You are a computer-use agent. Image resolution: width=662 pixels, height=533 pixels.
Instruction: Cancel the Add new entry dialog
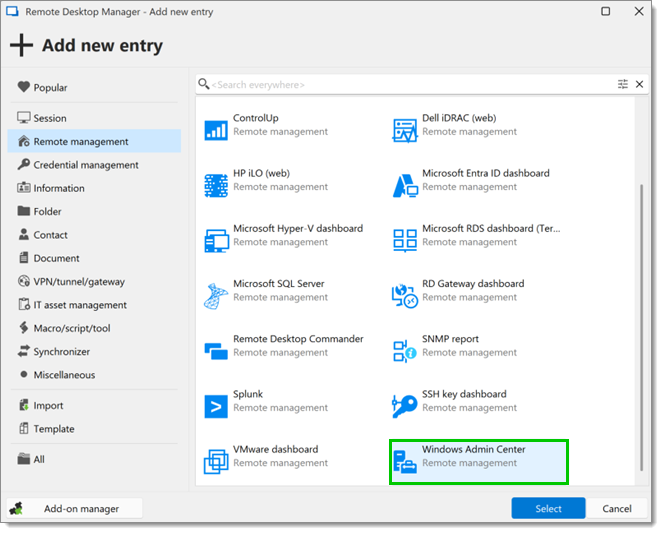coord(616,509)
